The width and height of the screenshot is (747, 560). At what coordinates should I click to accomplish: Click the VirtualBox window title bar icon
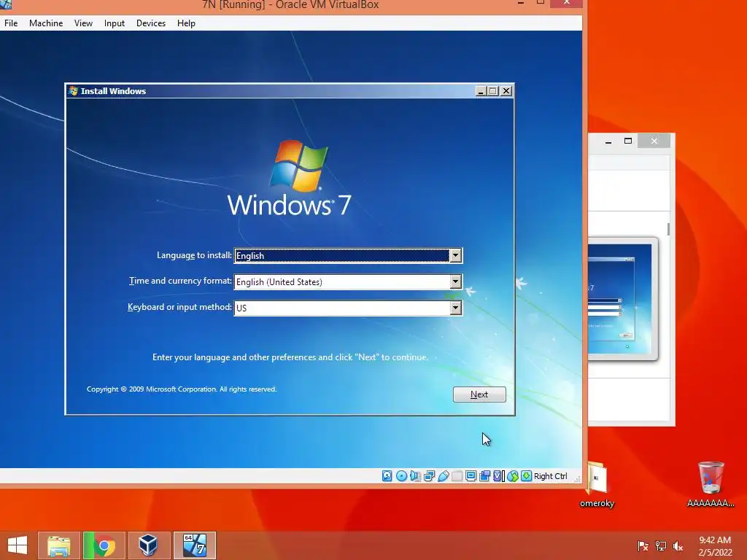pos(6,4)
